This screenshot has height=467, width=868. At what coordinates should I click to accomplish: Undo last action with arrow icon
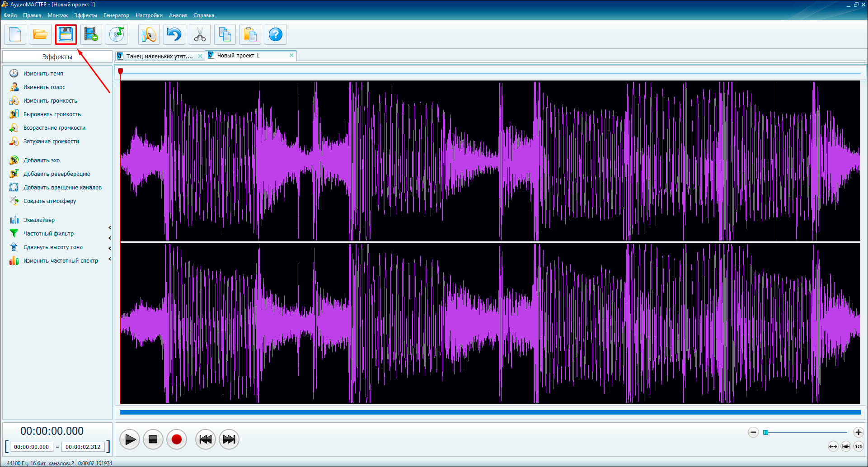tap(174, 34)
